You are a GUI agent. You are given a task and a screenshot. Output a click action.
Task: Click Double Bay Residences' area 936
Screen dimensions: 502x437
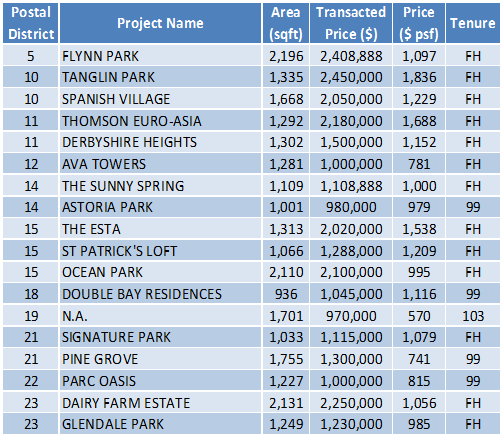tap(286, 294)
